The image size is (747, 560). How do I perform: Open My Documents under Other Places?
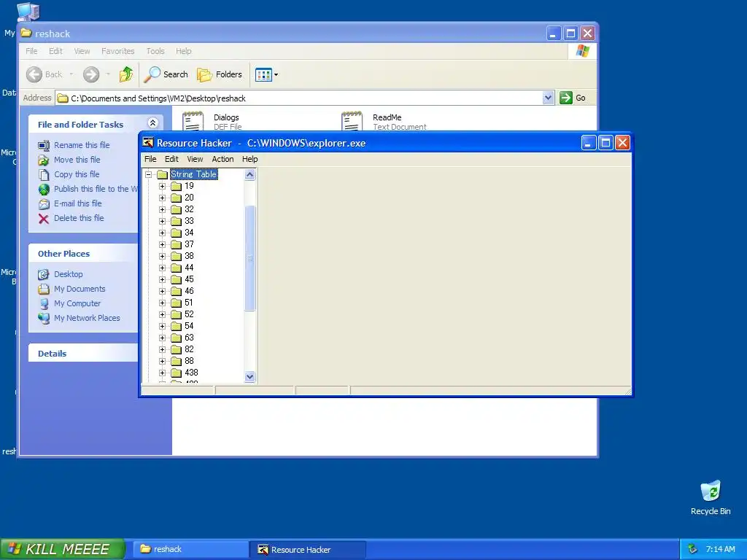point(80,289)
